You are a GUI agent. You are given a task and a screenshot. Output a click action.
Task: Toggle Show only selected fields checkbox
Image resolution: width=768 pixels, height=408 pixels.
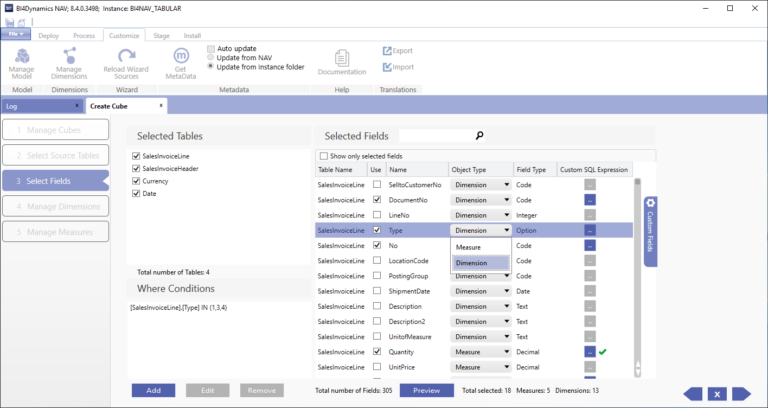tap(323, 156)
